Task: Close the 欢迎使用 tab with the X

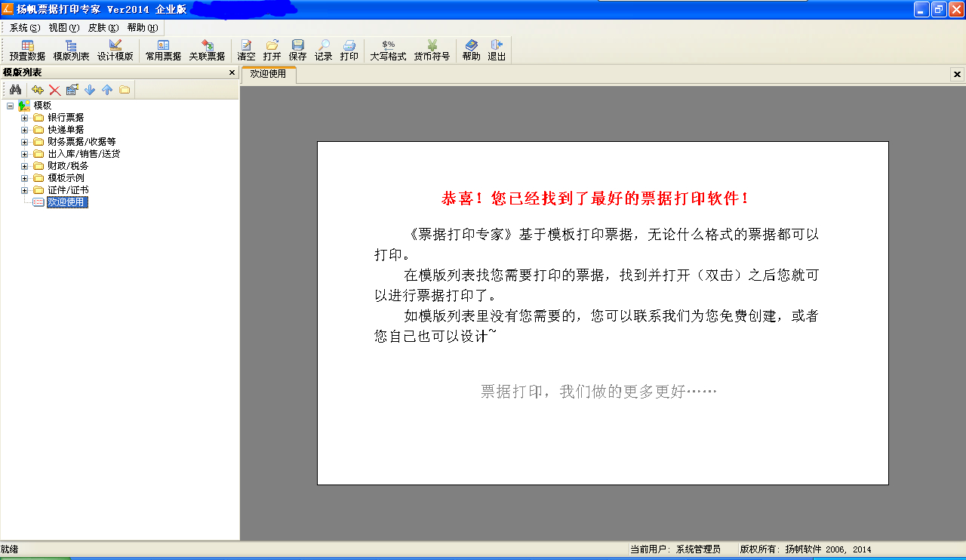Action: 957,74
